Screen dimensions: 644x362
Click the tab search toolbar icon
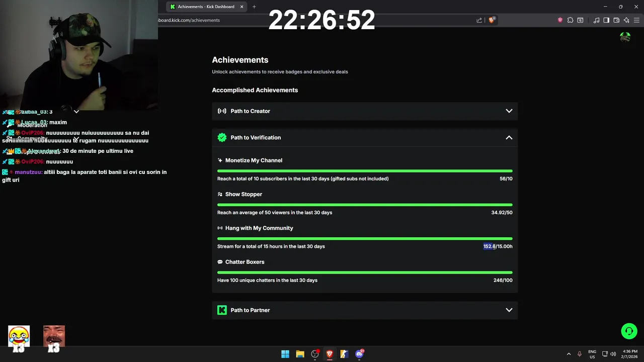[x=580, y=20]
